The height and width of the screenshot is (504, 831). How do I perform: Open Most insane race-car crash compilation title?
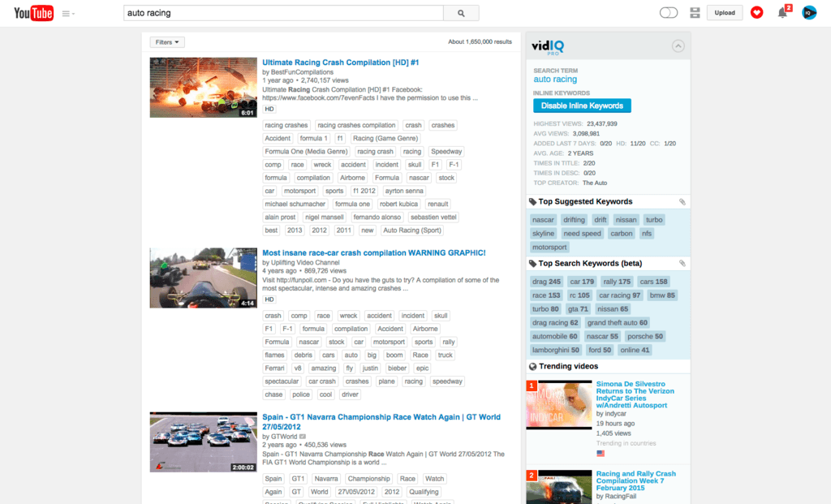(373, 252)
